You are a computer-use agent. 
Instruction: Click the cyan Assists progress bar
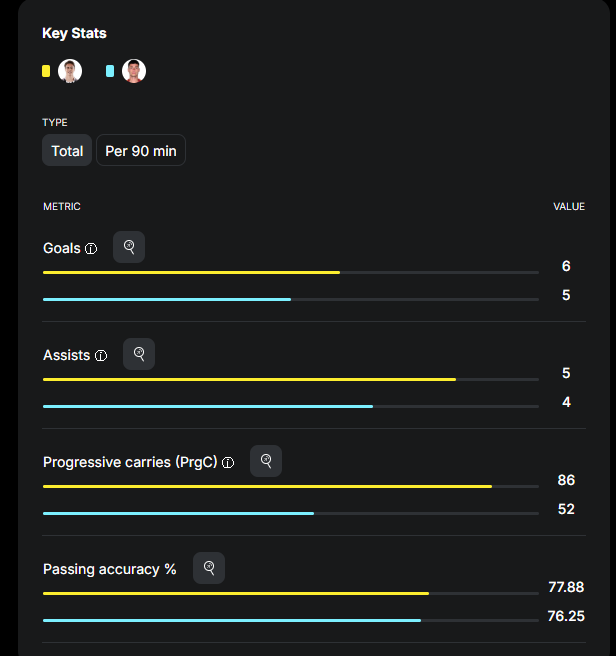click(208, 406)
